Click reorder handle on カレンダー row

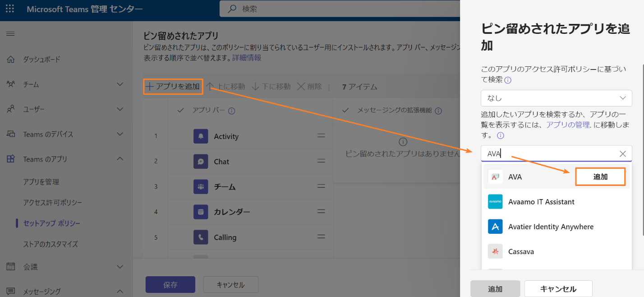pyautogui.click(x=321, y=211)
